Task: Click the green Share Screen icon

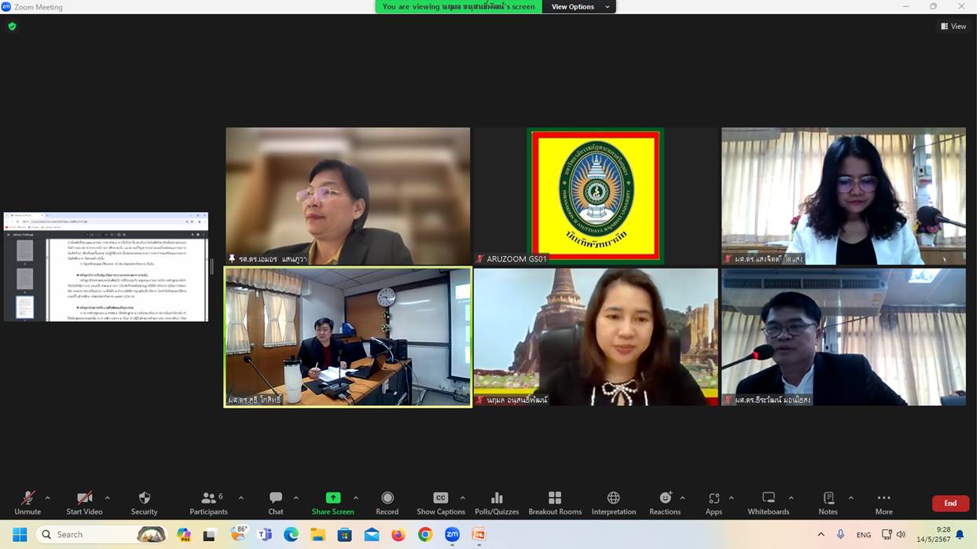Action: pyautogui.click(x=333, y=498)
